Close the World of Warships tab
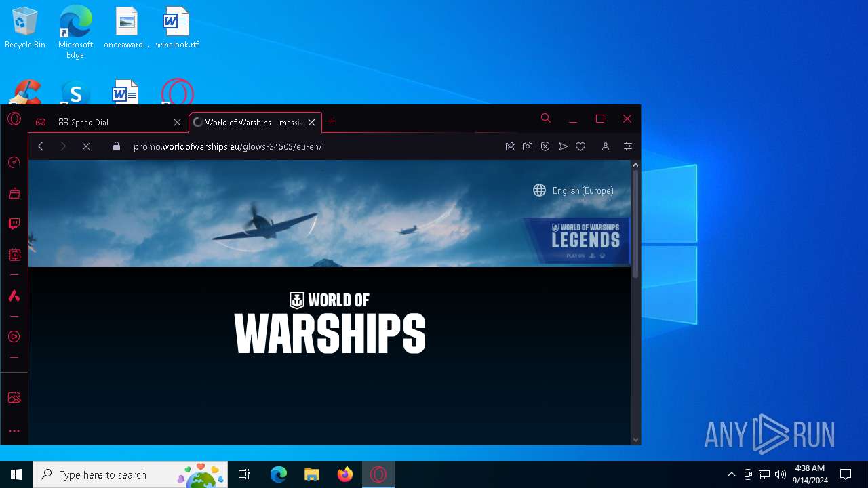Image resolution: width=868 pixels, height=488 pixels. (311, 123)
